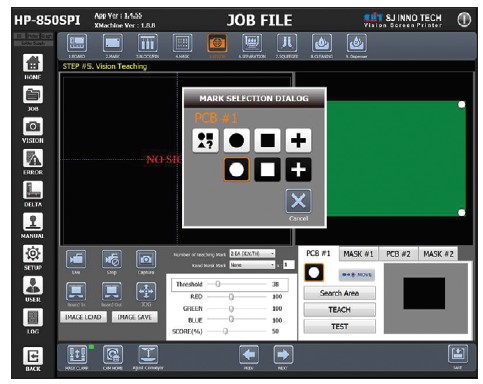This screenshot has width=483, height=384.
Task: Open the Squeegee step icon
Action: pyautogui.click(x=287, y=43)
